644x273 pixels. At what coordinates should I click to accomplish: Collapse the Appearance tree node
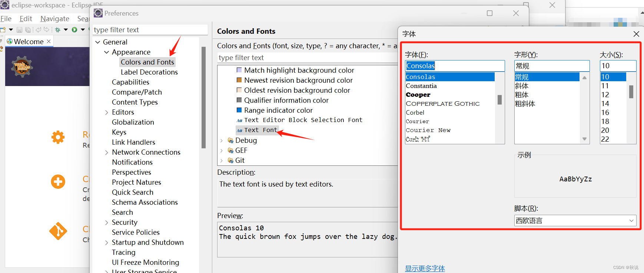click(107, 52)
